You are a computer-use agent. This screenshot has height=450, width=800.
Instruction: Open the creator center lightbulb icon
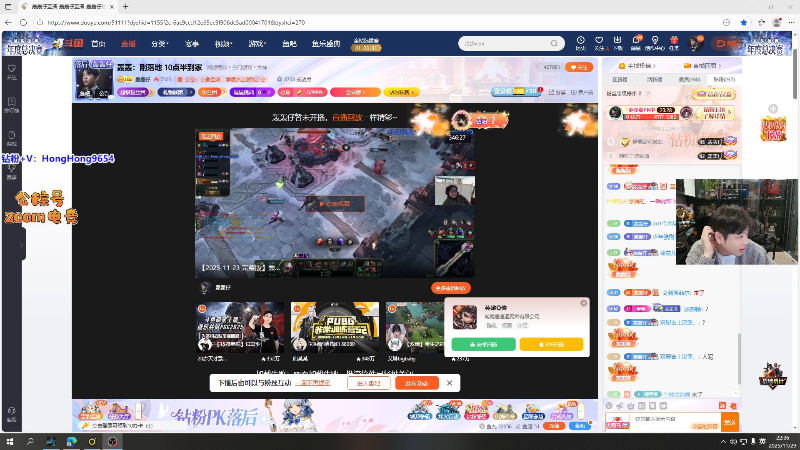coord(655,43)
